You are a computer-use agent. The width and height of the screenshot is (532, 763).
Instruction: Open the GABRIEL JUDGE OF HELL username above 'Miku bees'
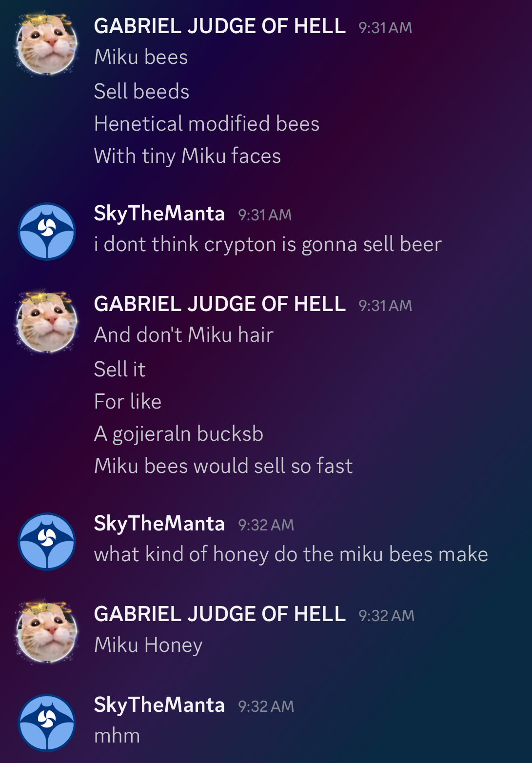(219, 26)
